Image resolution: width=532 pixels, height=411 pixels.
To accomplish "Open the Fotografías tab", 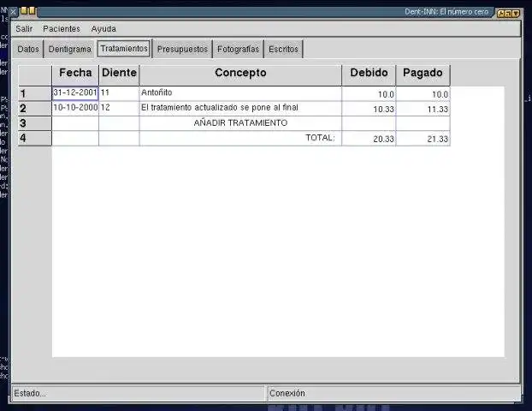I will (x=238, y=50).
